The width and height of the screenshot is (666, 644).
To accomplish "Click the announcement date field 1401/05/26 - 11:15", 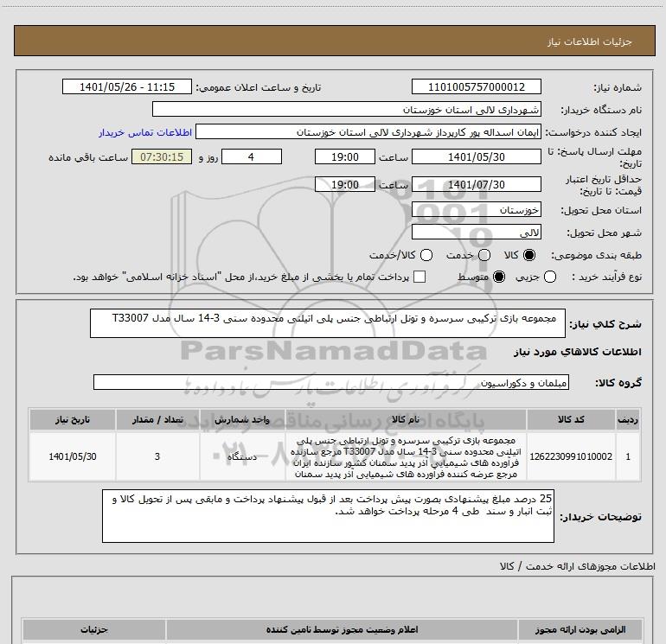I will (x=127, y=86).
